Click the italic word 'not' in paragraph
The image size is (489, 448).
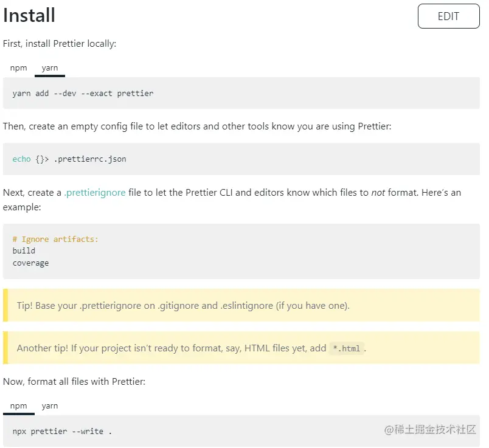(378, 192)
